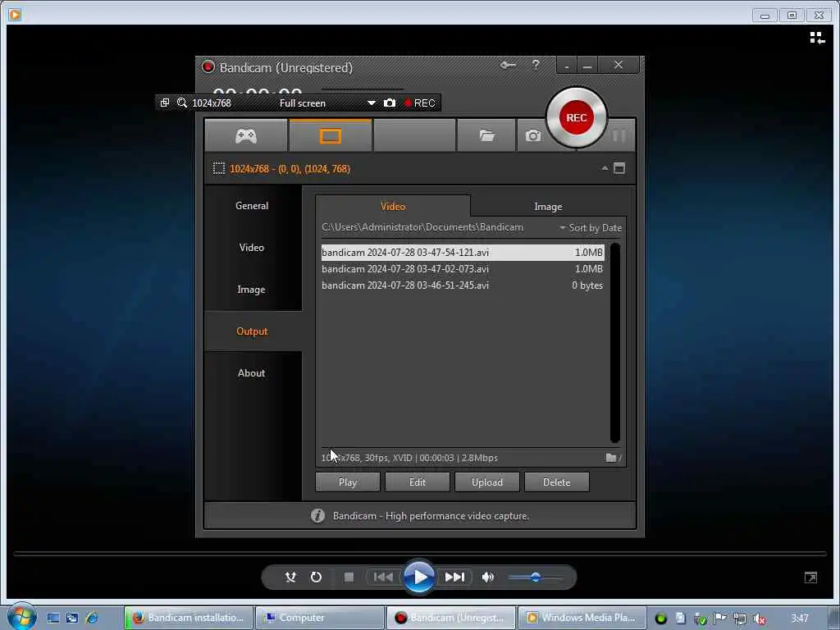
Task: Turn on shuffle in Media Player
Action: pos(290,577)
